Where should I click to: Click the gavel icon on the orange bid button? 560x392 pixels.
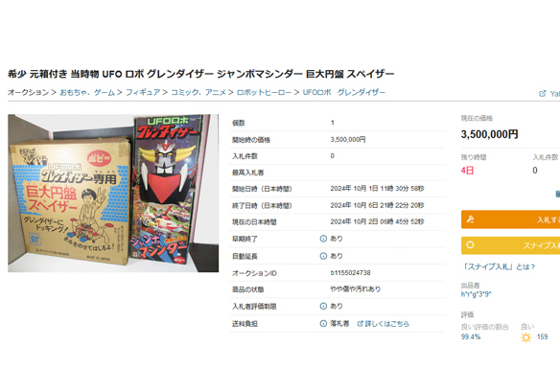[x=471, y=219]
